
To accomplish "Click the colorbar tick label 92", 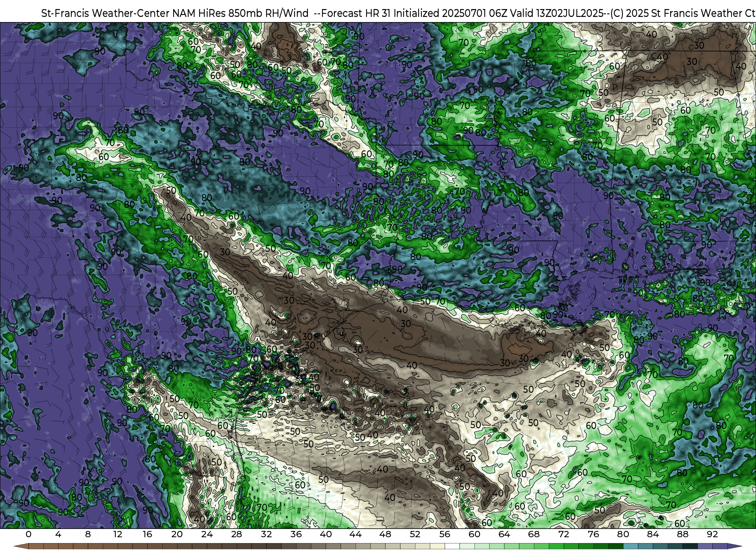I will 712,534.
